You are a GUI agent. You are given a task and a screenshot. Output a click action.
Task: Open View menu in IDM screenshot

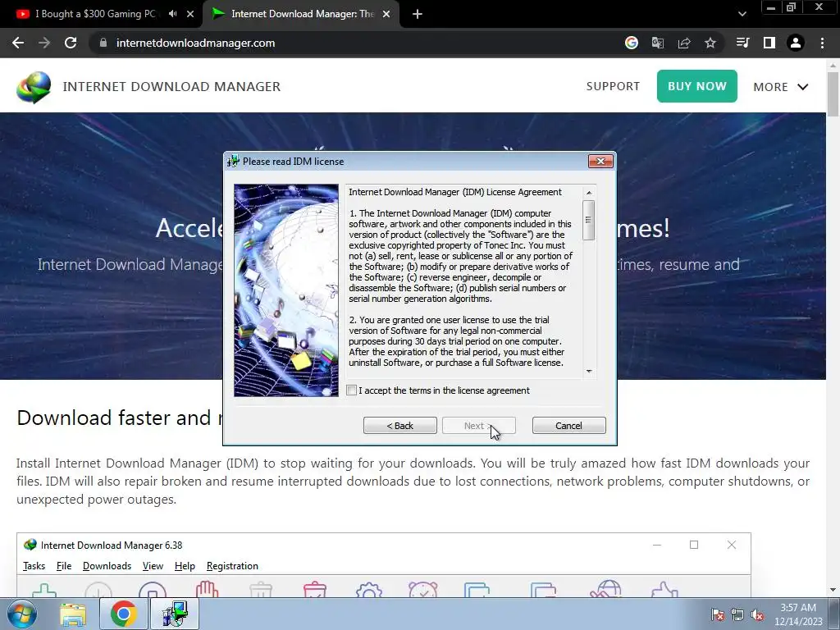(153, 566)
